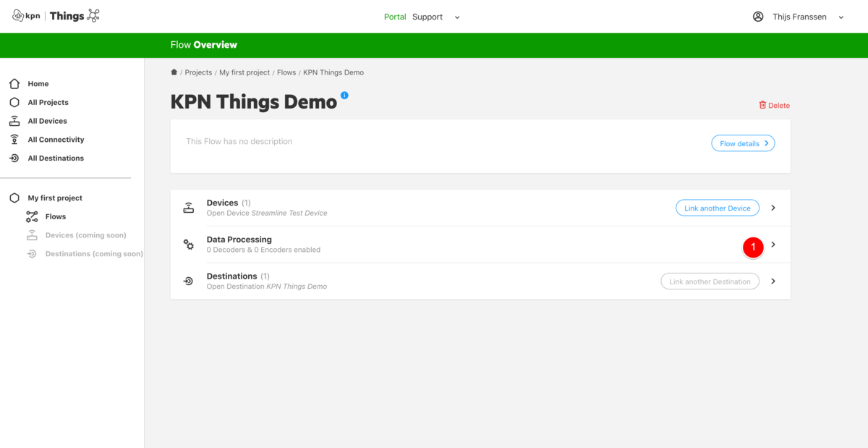The image size is (868, 448).
Task: Click Devices (coming soon) sidebar item
Action: pos(86,235)
